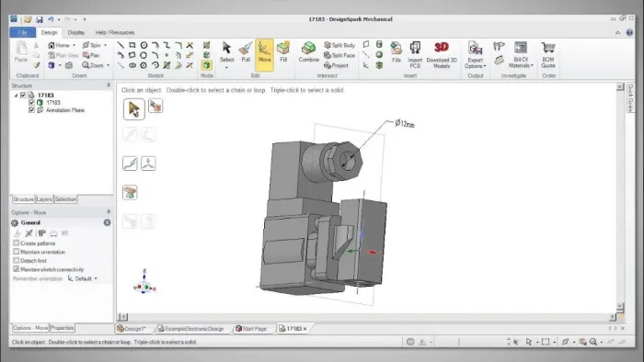Select the Fill tool

[283, 52]
